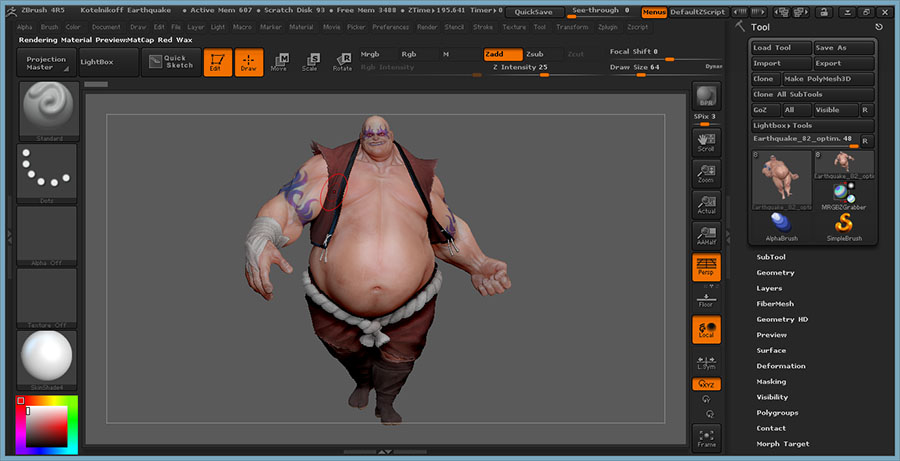This screenshot has width=900, height=461.
Task: Activate the Move transform mode
Action: pyautogui.click(x=279, y=62)
